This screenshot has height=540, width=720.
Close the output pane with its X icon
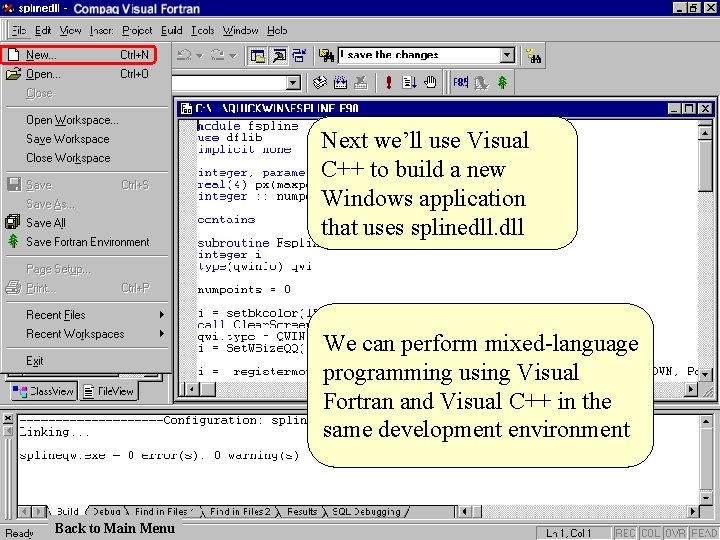click(x=8, y=418)
